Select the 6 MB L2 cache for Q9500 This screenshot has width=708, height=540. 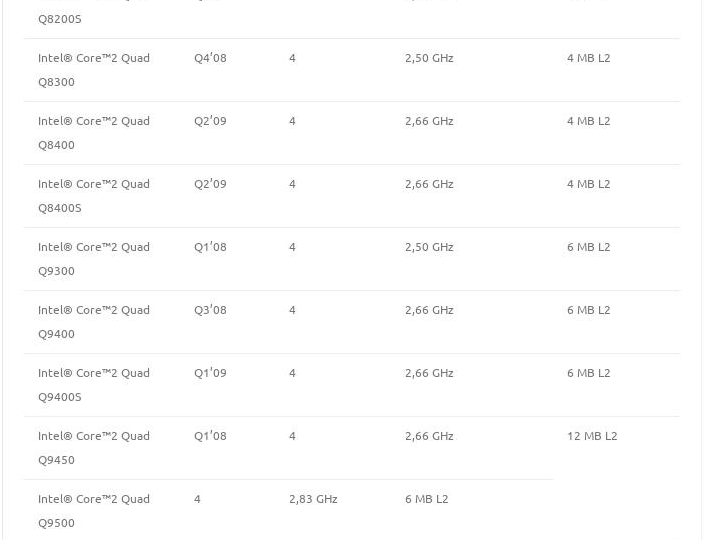click(x=426, y=499)
